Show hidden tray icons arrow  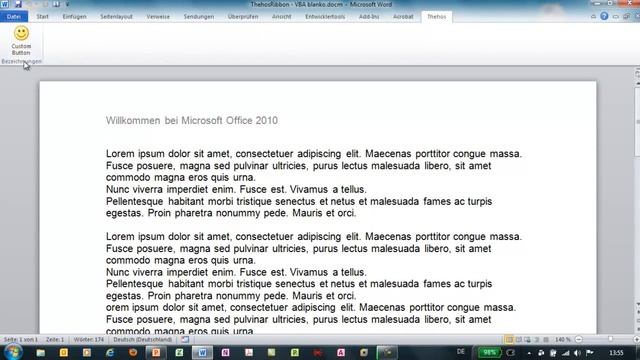[529, 353]
